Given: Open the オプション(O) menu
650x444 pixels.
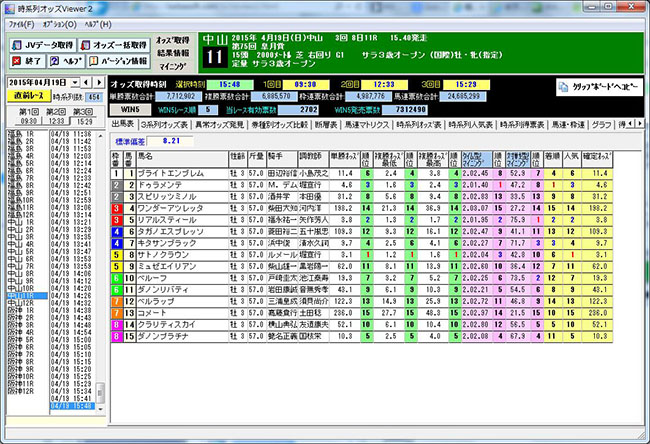Looking at the screenshot, I should click(x=59, y=22).
